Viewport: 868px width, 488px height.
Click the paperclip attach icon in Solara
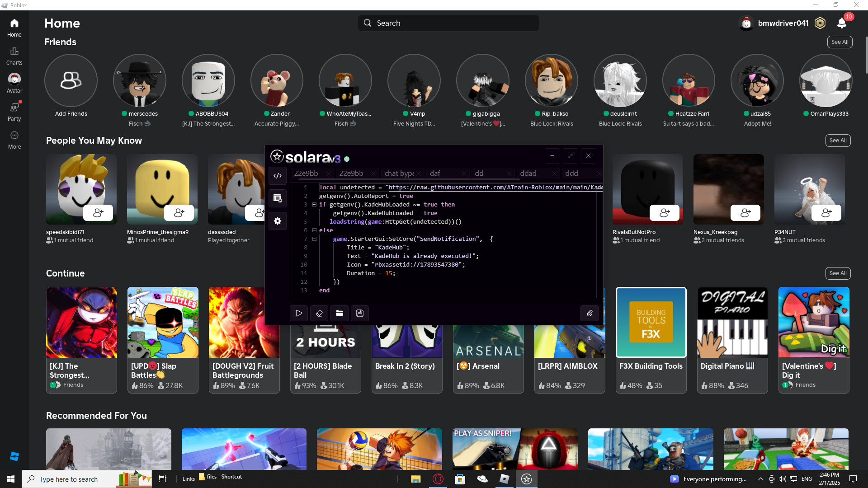coord(590,313)
